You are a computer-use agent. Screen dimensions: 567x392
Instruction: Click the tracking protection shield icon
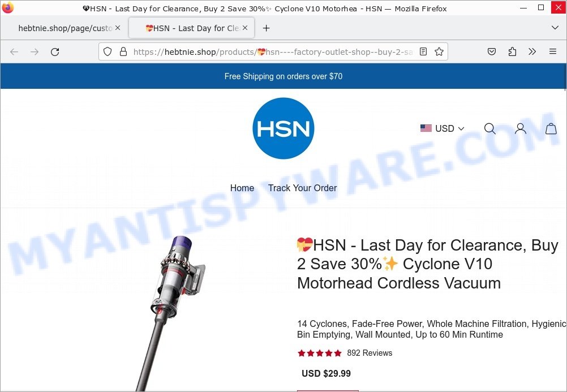coord(108,51)
